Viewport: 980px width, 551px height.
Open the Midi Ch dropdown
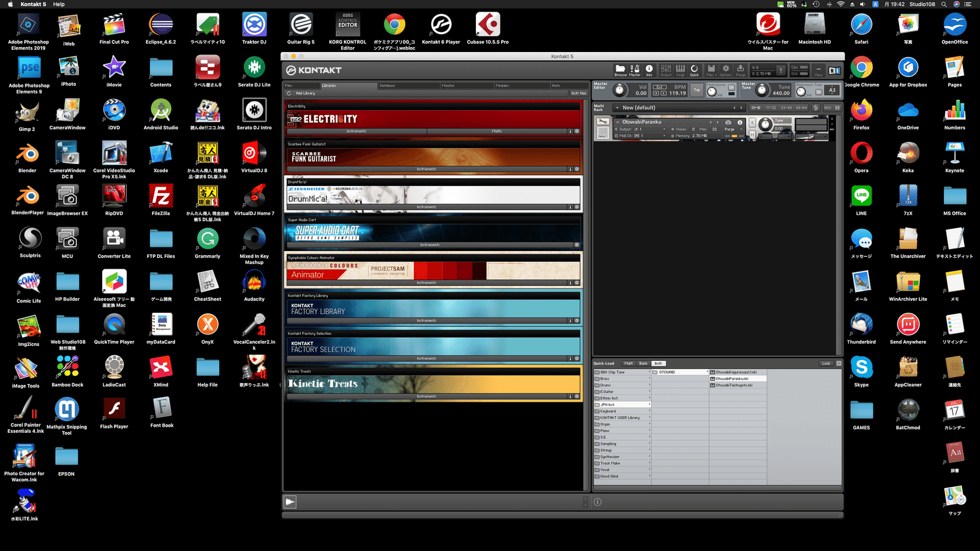641,135
